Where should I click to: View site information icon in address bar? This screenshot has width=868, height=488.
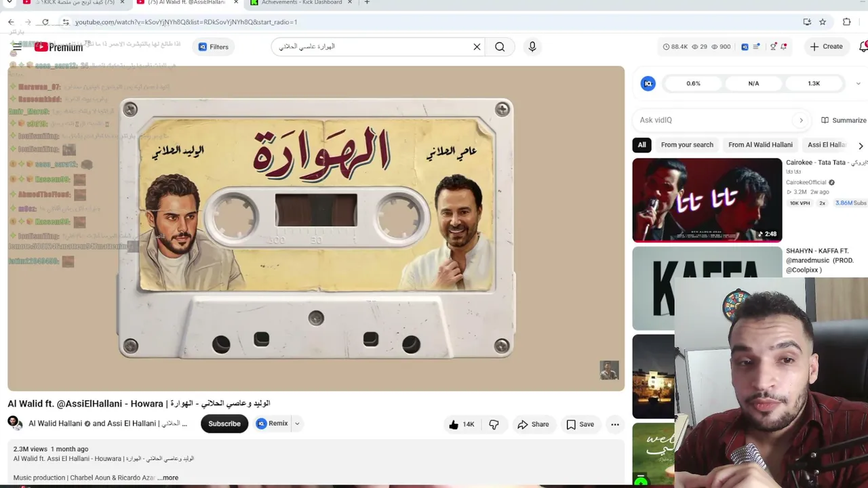[x=66, y=22]
